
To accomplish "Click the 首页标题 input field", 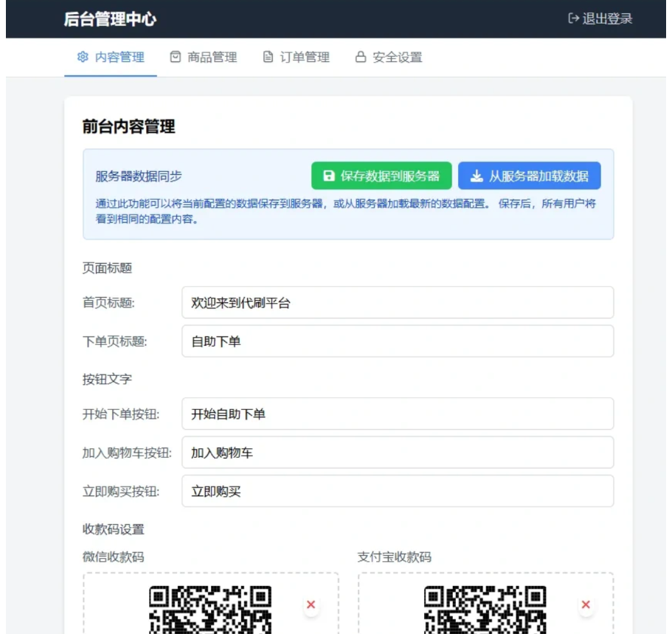I will coord(397,302).
